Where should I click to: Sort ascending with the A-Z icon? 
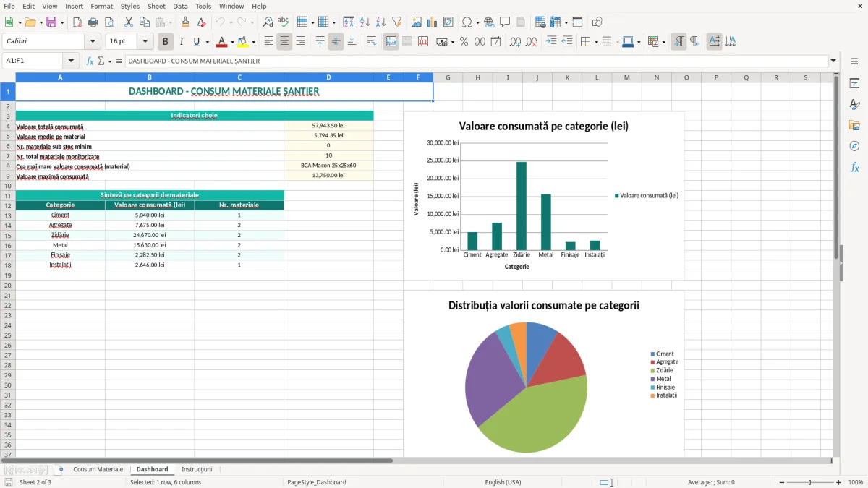pos(365,22)
